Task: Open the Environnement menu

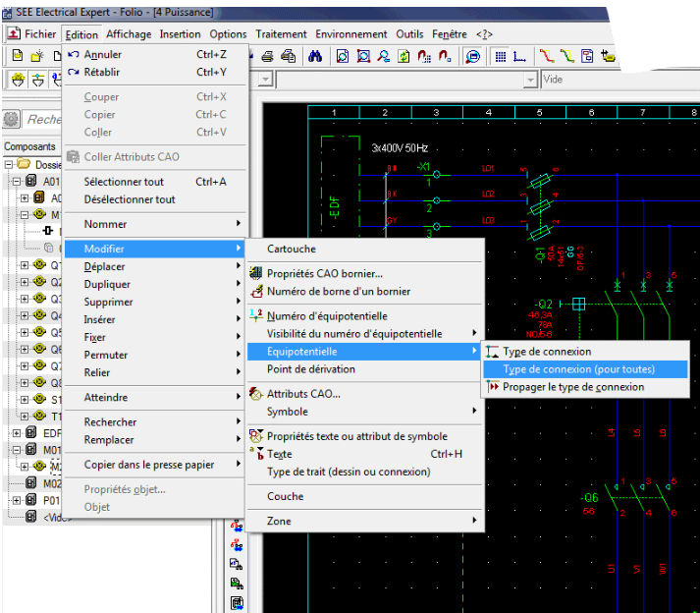Action: (x=351, y=34)
